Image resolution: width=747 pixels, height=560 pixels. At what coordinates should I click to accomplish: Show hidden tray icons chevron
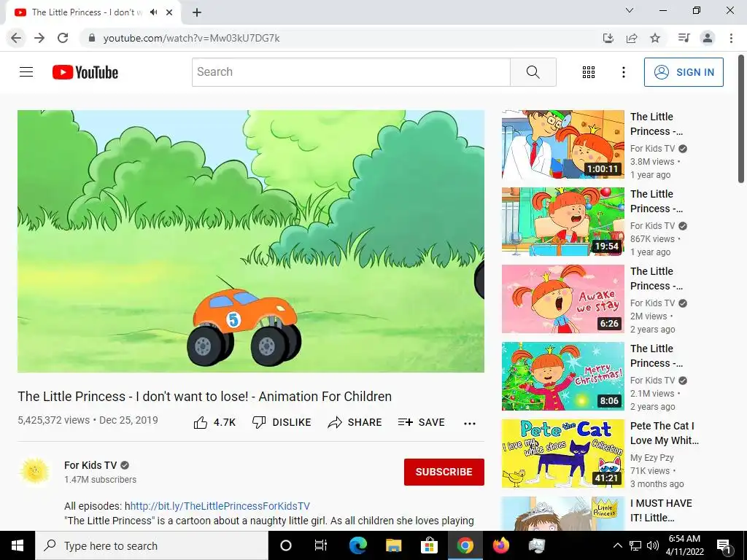pyautogui.click(x=617, y=545)
